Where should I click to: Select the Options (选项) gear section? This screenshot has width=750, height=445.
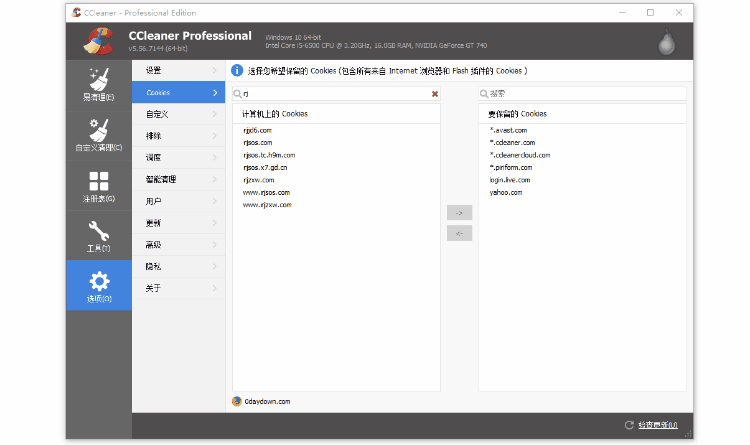click(99, 286)
